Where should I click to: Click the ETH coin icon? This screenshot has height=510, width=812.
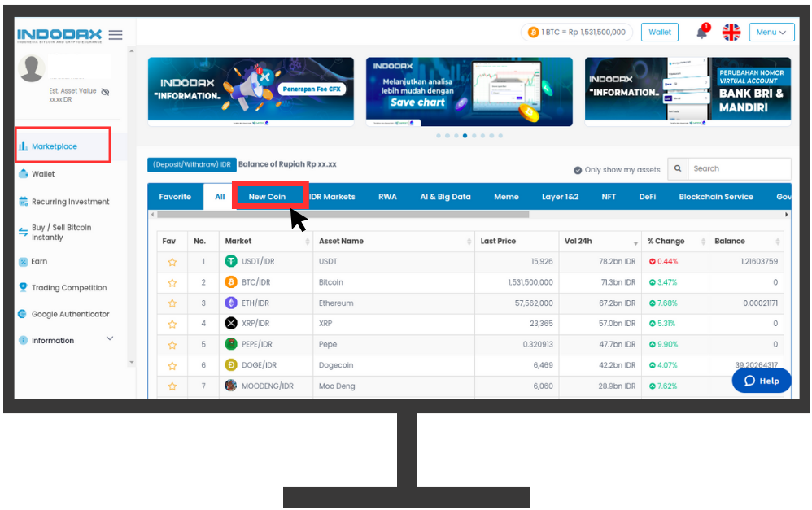click(x=231, y=303)
